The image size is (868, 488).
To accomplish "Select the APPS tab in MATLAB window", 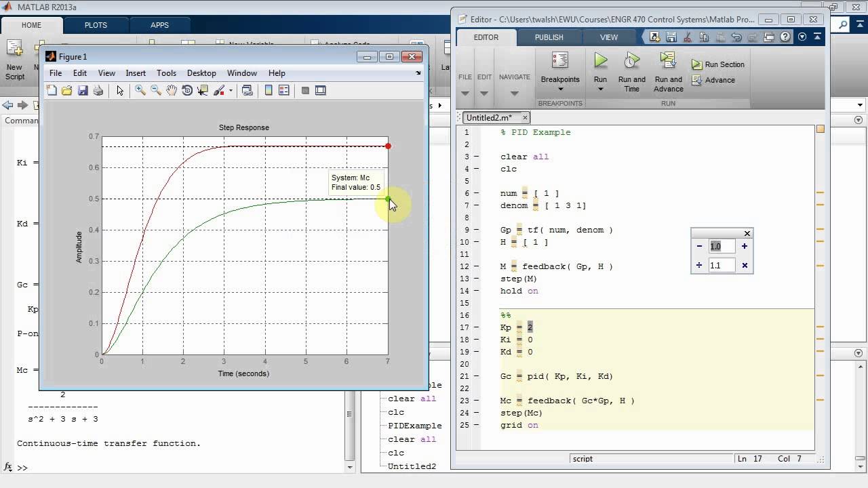I will [x=159, y=25].
